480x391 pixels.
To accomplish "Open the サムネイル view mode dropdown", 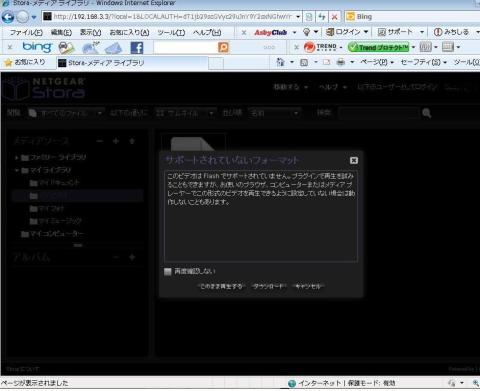I will pyautogui.click(x=185, y=113).
